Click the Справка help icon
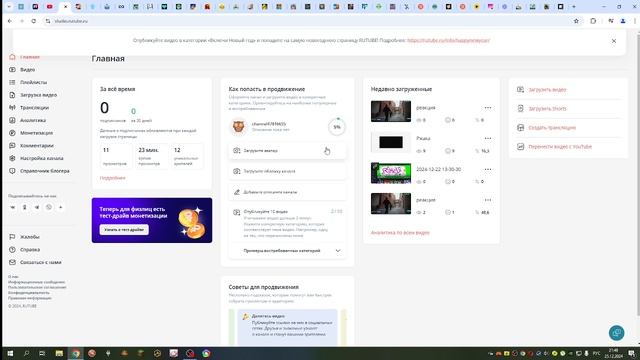 [x=12, y=250]
